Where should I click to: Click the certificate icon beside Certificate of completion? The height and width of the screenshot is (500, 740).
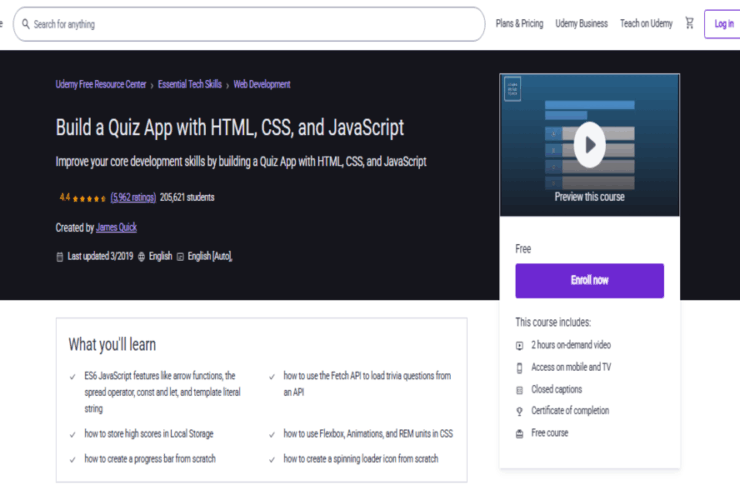click(520, 411)
